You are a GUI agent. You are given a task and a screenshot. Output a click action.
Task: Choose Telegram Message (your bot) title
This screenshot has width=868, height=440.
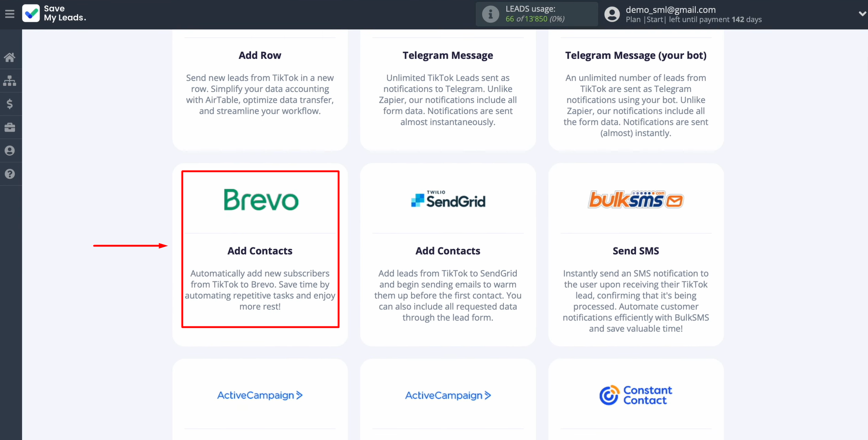coord(636,56)
